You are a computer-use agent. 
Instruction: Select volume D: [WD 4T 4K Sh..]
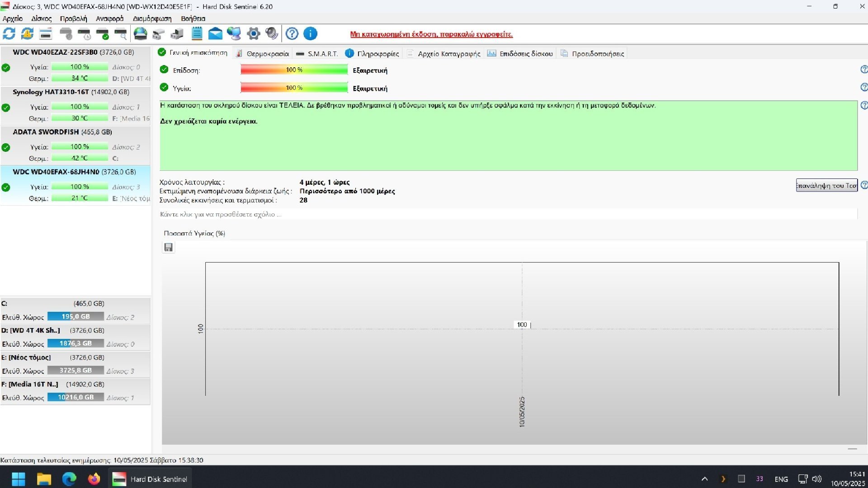pyautogui.click(x=75, y=337)
